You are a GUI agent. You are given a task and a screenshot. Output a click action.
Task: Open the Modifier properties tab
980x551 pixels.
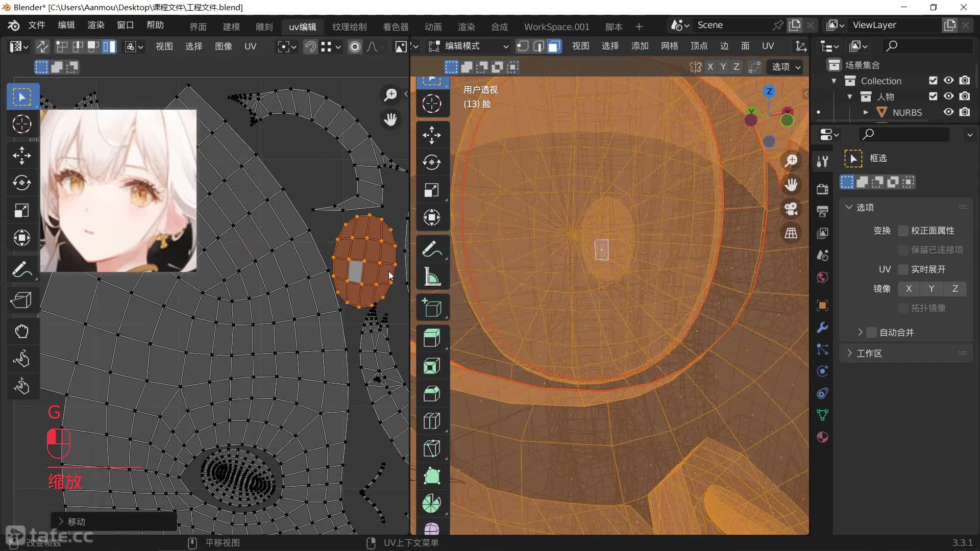(x=822, y=328)
